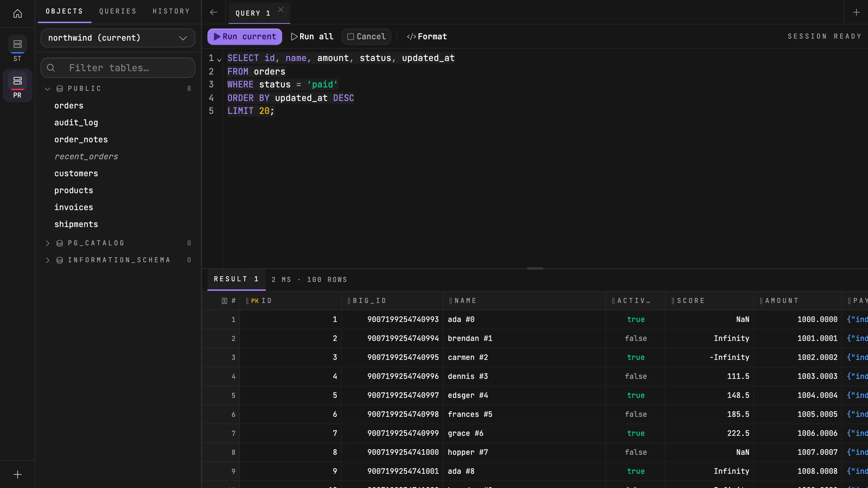Expand the INFORMATION_SCHEMA node

click(x=47, y=260)
